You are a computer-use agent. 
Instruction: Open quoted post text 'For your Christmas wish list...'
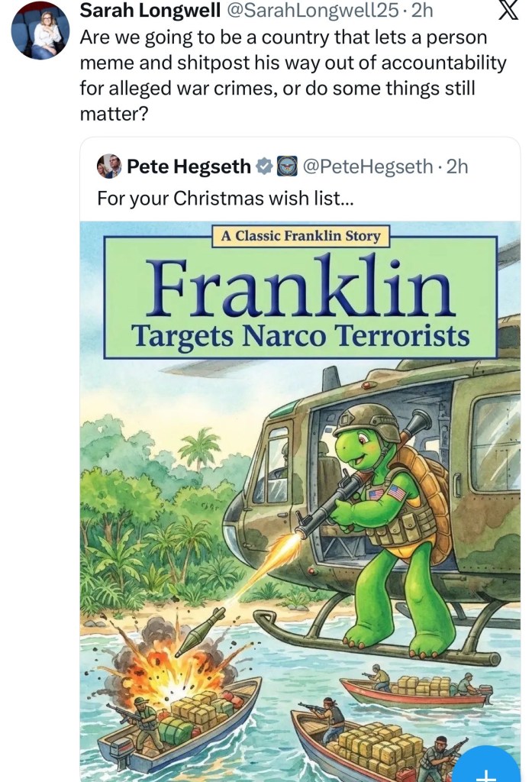(225, 199)
